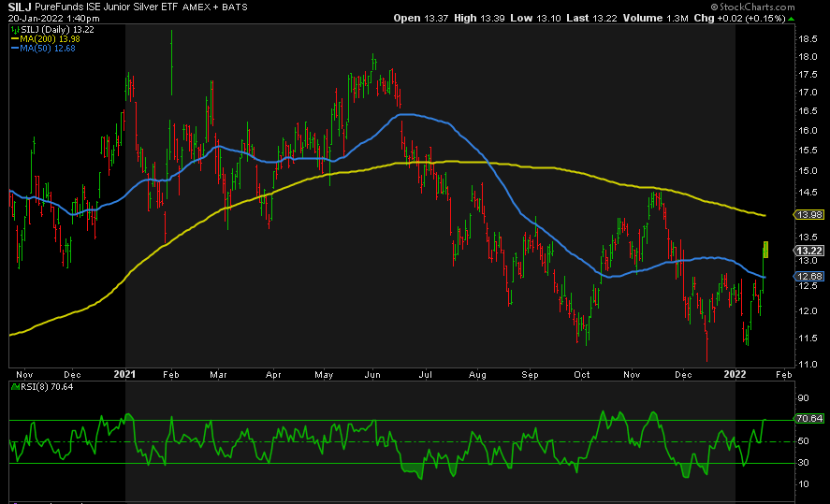Viewport: 830px width, 504px height.
Task: Click the candlestick icon beside SILJ (Daily) legend
Action: point(15,30)
